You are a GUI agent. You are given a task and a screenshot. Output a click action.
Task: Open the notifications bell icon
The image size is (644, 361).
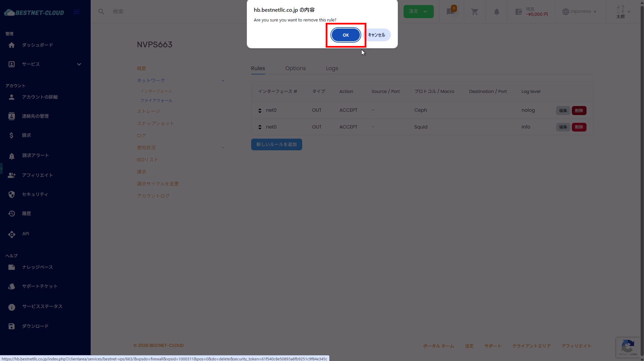click(497, 12)
